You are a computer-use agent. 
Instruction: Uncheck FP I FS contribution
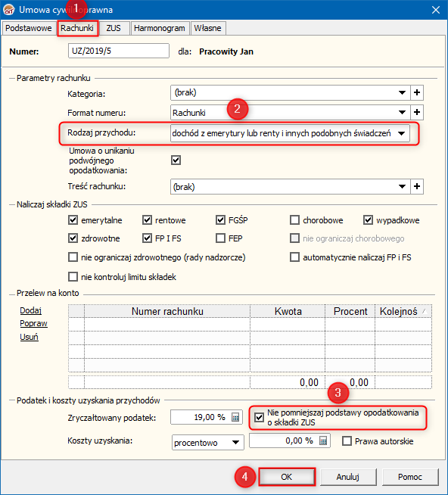[147, 238]
